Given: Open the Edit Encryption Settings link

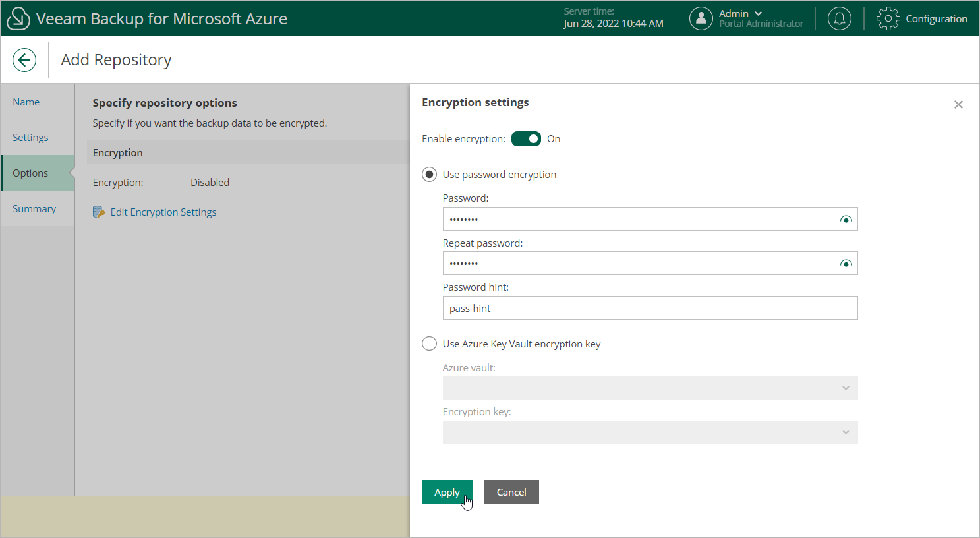Looking at the screenshot, I should click(x=163, y=212).
